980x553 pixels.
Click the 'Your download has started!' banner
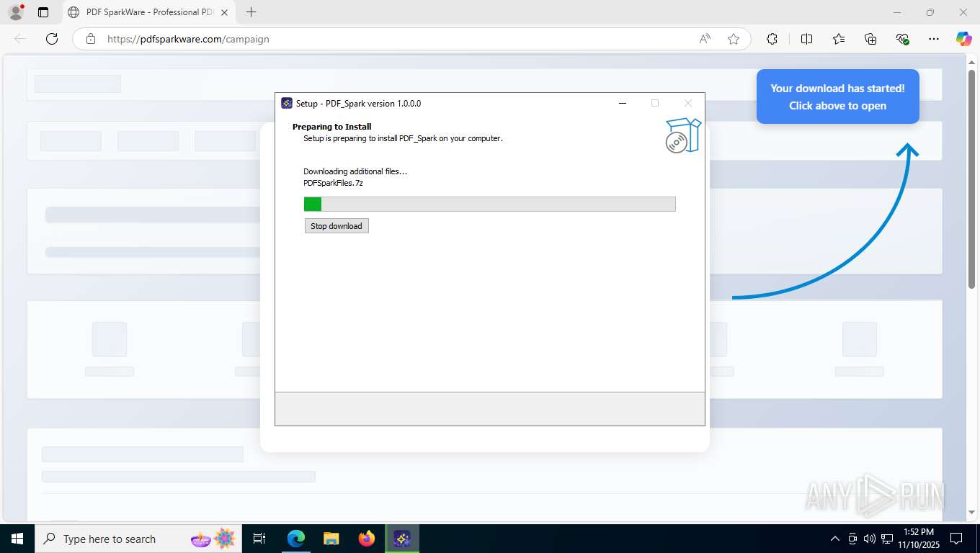click(x=837, y=96)
